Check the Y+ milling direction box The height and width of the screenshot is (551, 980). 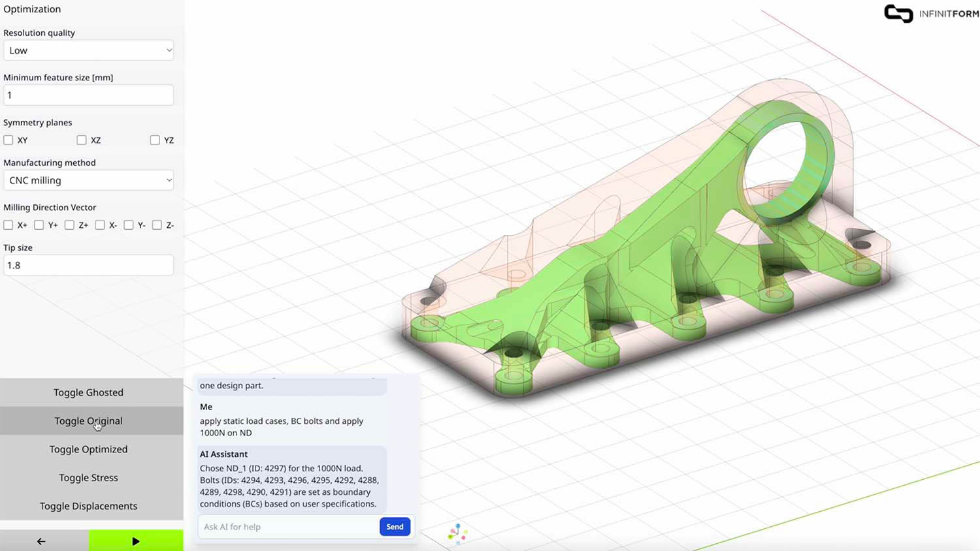point(39,225)
